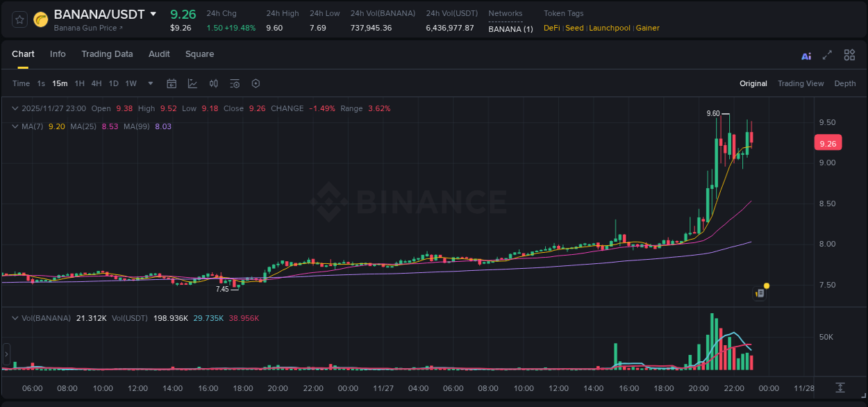The image size is (868, 407).
Task: Collapse the Vol(BANANA) volume panel chevron
Action: pos(14,317)
